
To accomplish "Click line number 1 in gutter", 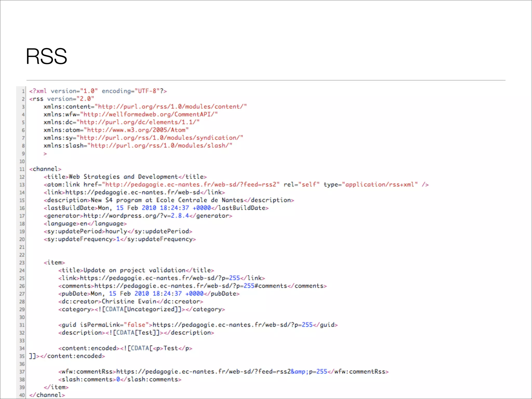I will tap(23, 91).
